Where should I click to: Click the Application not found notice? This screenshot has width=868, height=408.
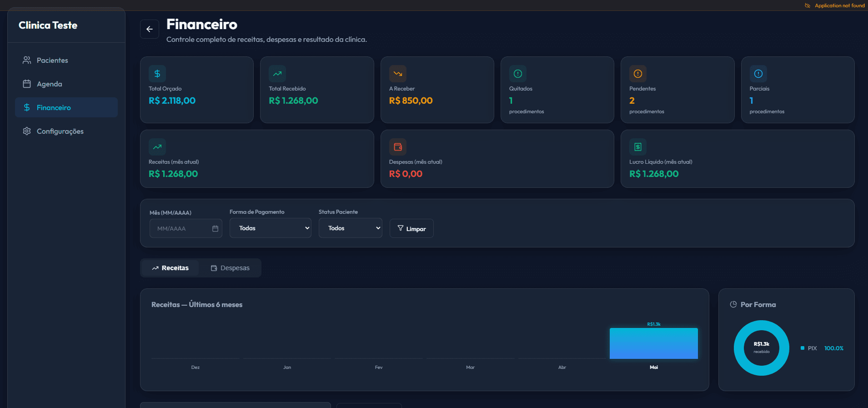tap(835, 5)
